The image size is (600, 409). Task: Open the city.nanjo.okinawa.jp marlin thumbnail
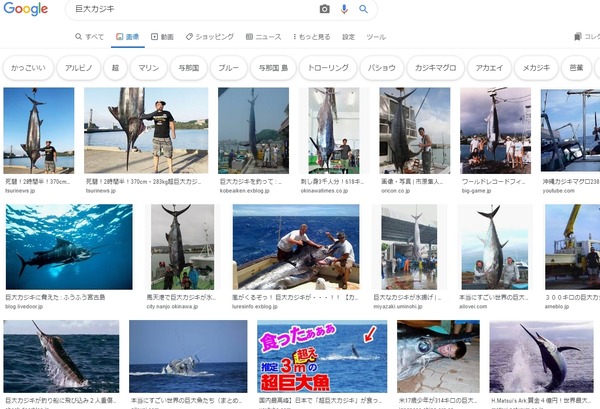point(183,247)
